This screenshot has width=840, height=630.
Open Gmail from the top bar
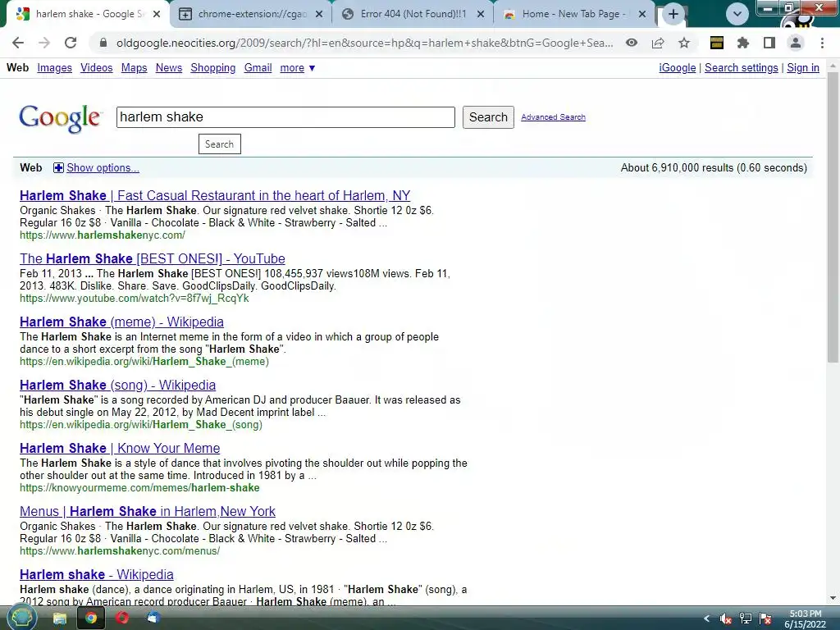click(258, 67)
